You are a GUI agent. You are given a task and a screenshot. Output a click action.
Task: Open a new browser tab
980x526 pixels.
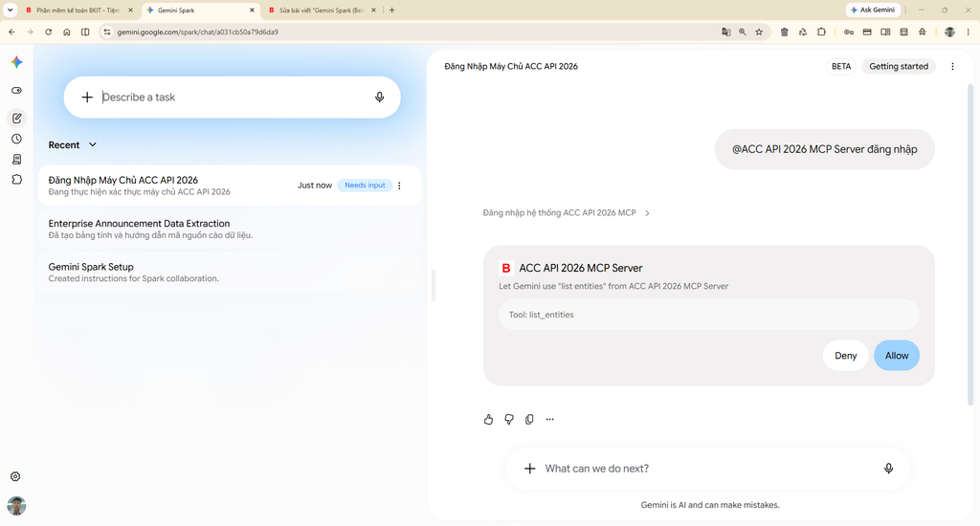(x=391, y=10)
